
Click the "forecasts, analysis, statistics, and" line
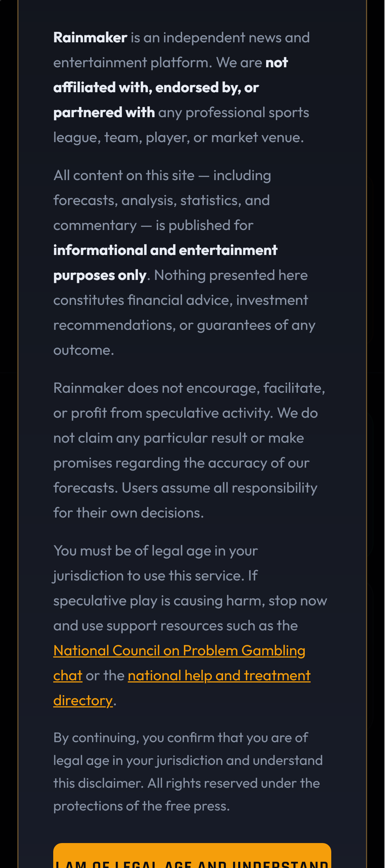click(x=161, y=200)
